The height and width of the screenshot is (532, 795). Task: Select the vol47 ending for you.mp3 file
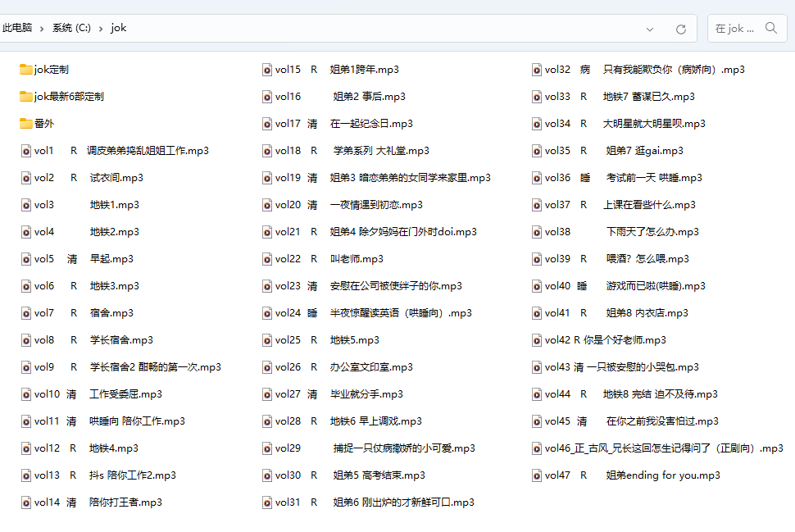pos(632,475)
